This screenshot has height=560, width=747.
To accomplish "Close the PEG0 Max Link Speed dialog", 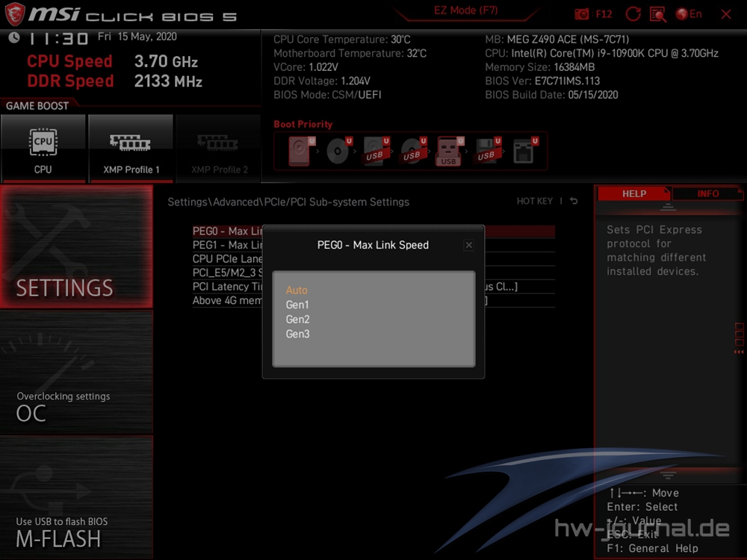I will [x=469, y=245].
